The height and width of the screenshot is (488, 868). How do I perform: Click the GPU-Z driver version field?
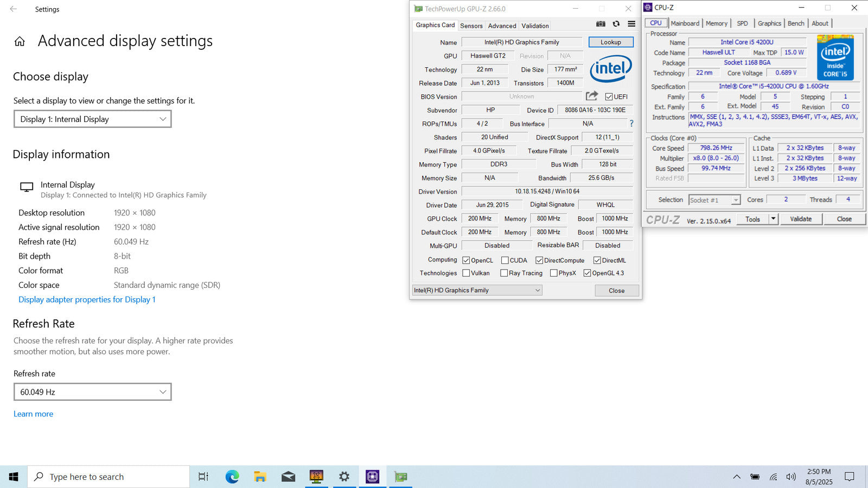point(547,191)
